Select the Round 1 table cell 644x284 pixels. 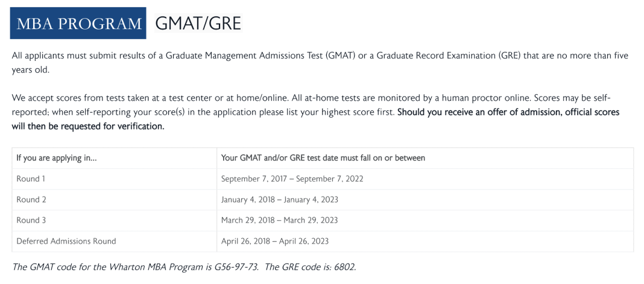coord(31,178)
